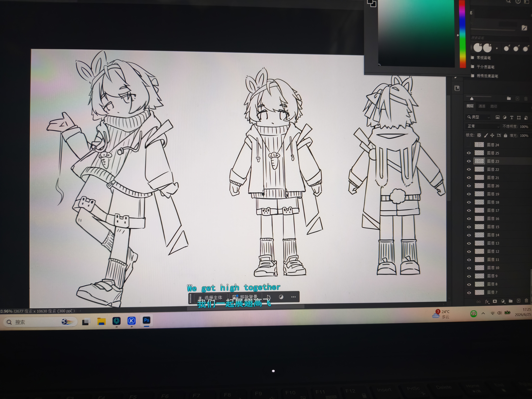Open the 类型 layer filter dropdown
Viewport: 532px width, 399px height.
click(478, 117)
